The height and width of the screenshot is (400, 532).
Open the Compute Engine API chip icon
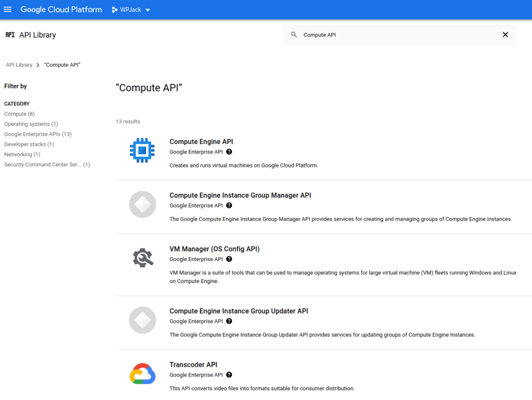(142, 150)
